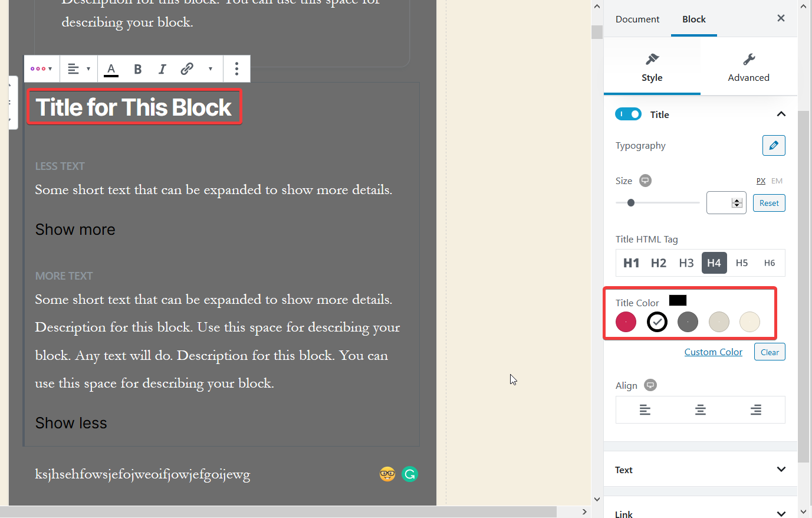This screenshot has height=518, width=812.
Task: Click the gibberish paragraph starting with ksjhseh
Action: (x=143, y=474)
